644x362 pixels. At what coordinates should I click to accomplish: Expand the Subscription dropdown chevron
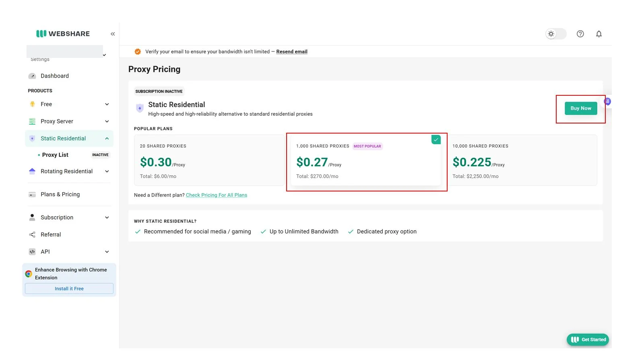[107, 218]
